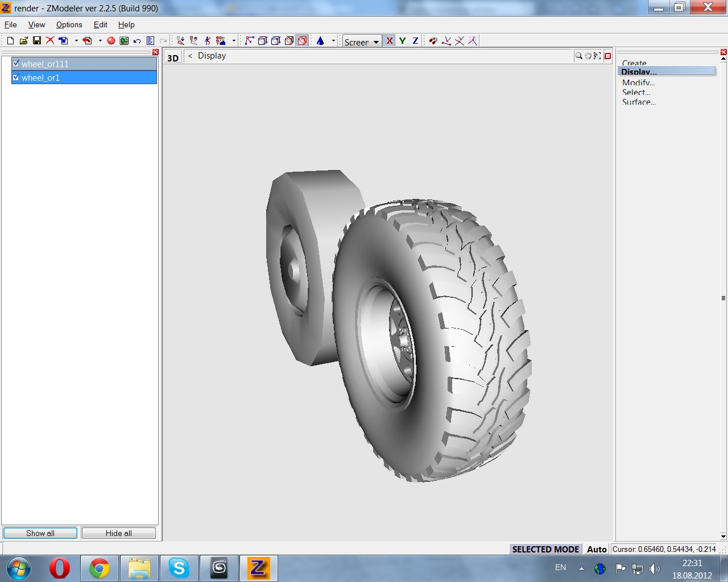Viewport: 728px width, 582px height.
Task: Toggle the X axis constraint
Action: tap(389, 40)
